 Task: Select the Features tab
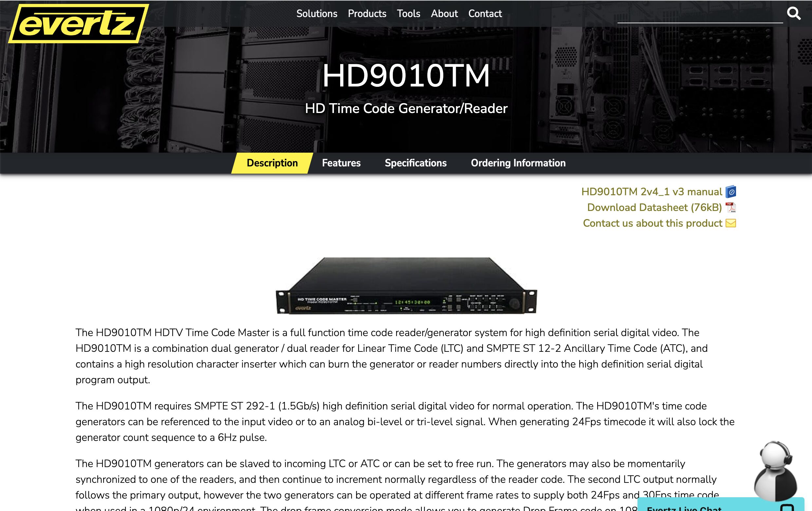(x=341, y=162)
